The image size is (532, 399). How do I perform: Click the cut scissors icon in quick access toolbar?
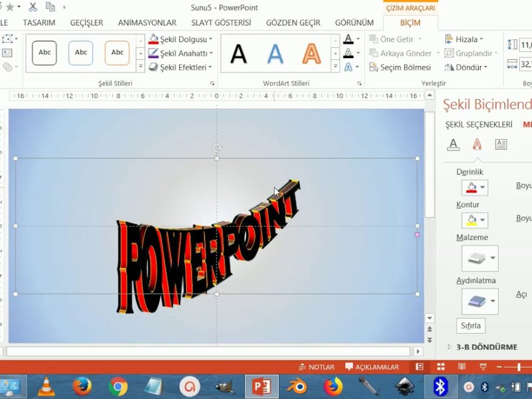tap(33, 7)
